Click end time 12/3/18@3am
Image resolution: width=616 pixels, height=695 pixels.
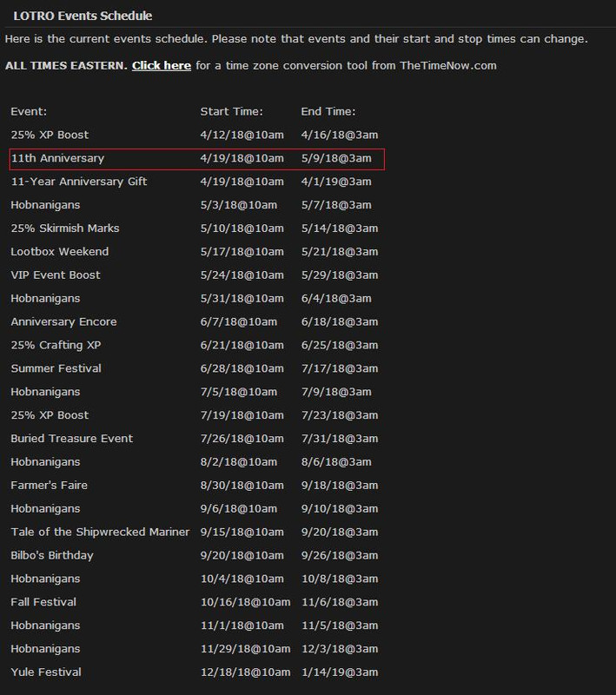[x=340, y=649]
